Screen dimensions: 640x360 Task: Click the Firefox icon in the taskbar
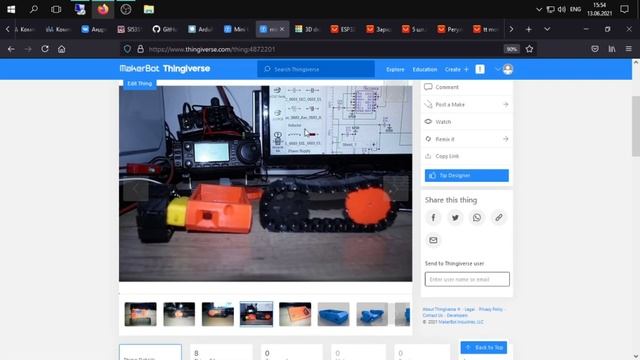point(103,9)
